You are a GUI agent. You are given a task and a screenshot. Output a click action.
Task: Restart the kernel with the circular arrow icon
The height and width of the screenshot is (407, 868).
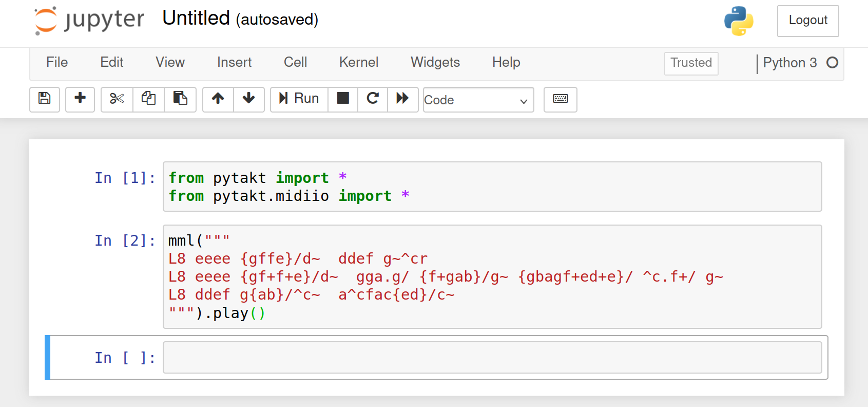point(373,99)
